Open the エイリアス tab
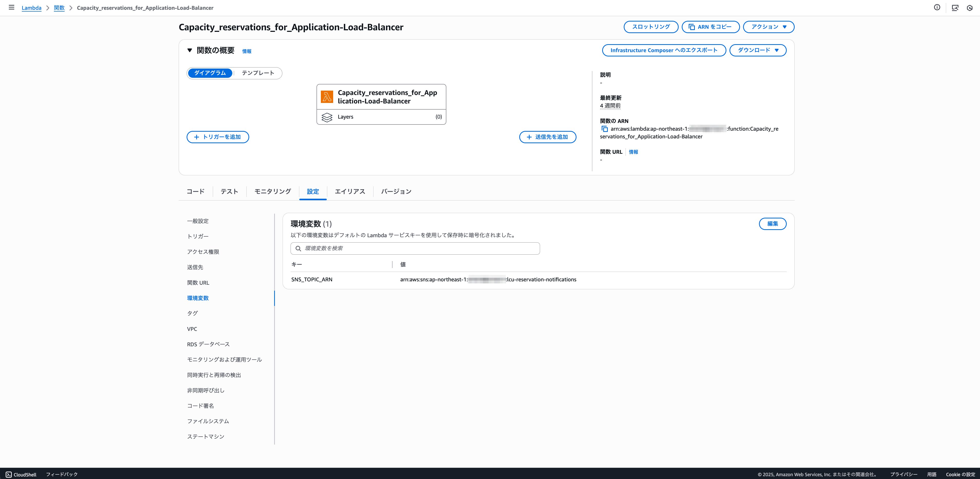 point(350,191)
